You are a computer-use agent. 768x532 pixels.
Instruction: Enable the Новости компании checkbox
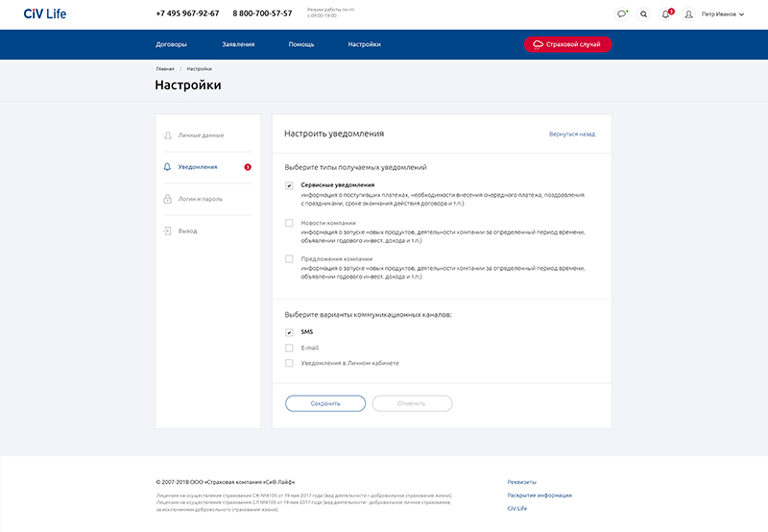click(289, 223)
